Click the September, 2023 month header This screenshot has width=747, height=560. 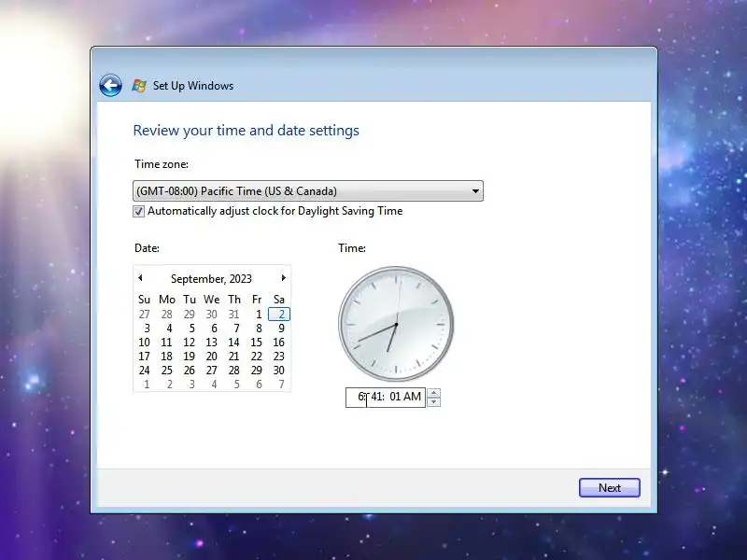click(211, 278)
